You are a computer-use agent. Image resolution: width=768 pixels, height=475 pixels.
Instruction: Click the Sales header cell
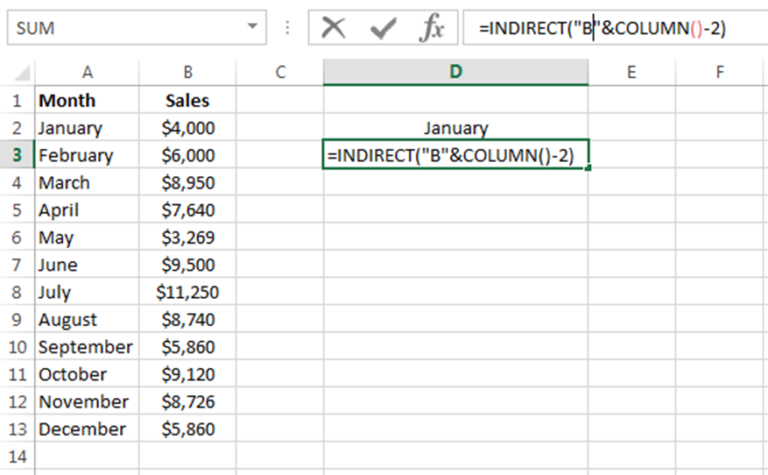[x=188, y=100]
